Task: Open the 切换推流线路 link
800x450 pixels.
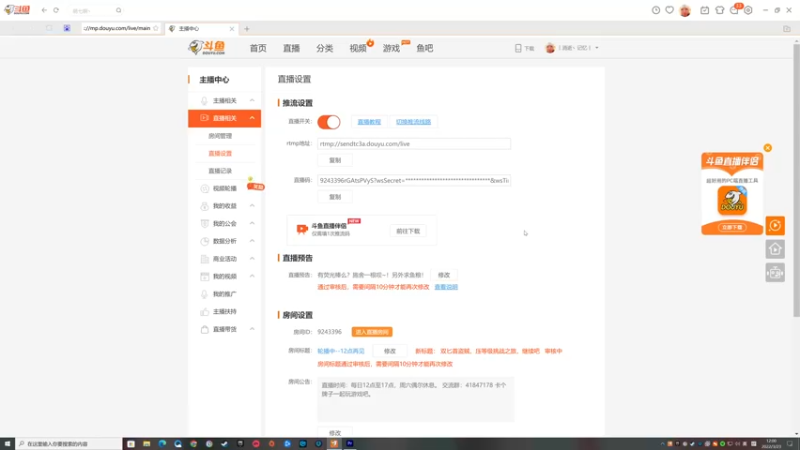Action: click(x=413, y=122)
